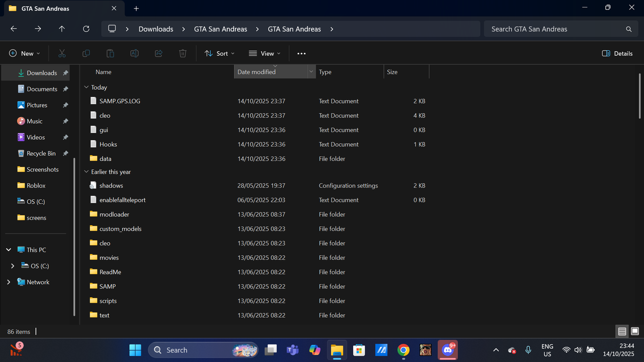Open Microsoft Teams from the taskbar
The height and width of the screenshot is (362, 644).
pos(292,350)
